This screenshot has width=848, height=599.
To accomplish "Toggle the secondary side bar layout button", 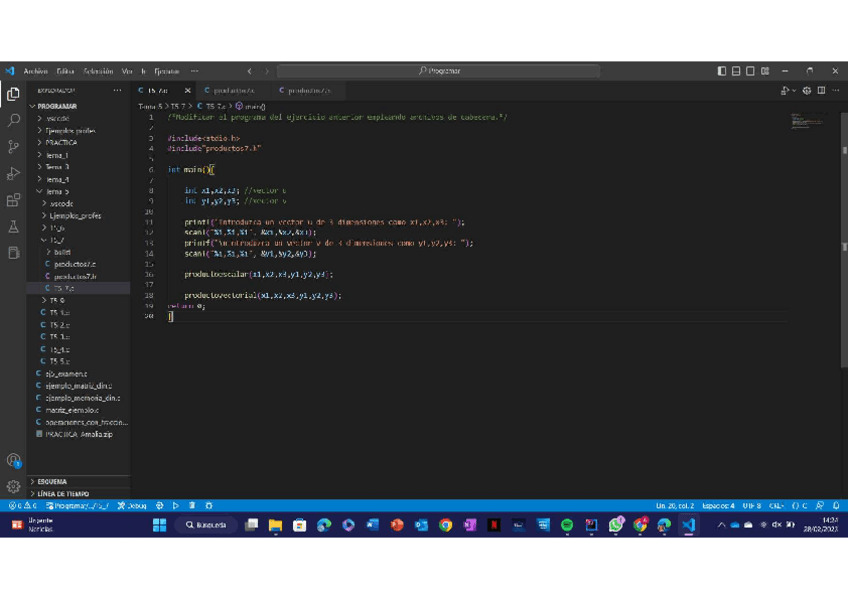I will coord(750,71).
